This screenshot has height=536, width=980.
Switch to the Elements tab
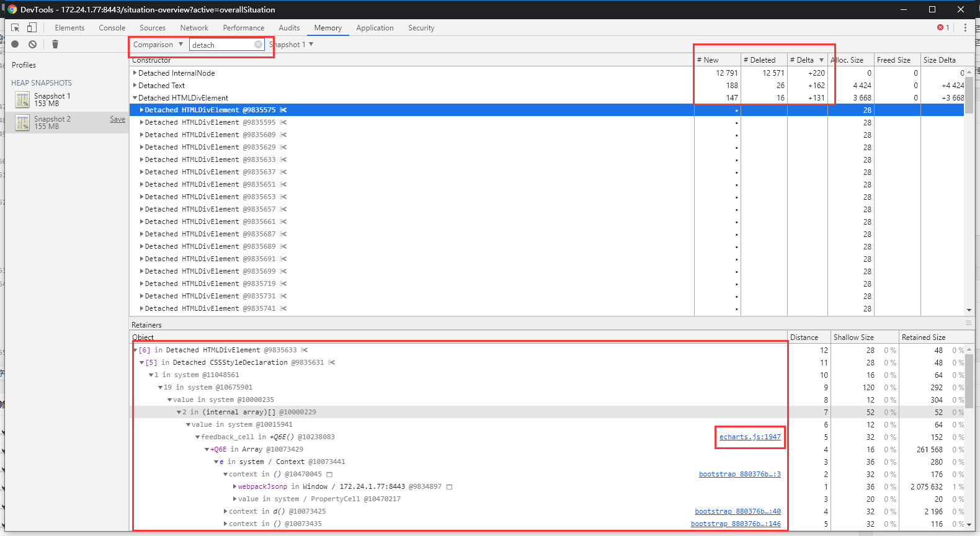tap(69, 28)
